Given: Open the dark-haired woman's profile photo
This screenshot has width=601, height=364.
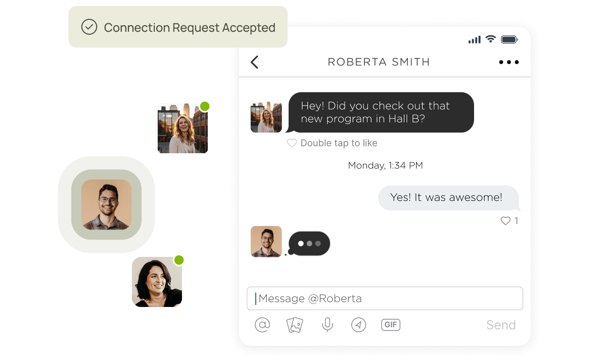Looking at the screenshot, I should pos(157,282).
